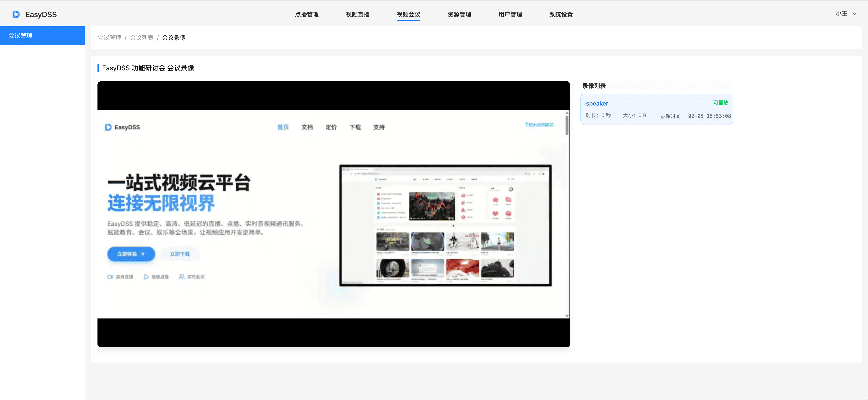Click the speaker recording title
This screenshot has width=868, height=400.
(x=597, y=103)
